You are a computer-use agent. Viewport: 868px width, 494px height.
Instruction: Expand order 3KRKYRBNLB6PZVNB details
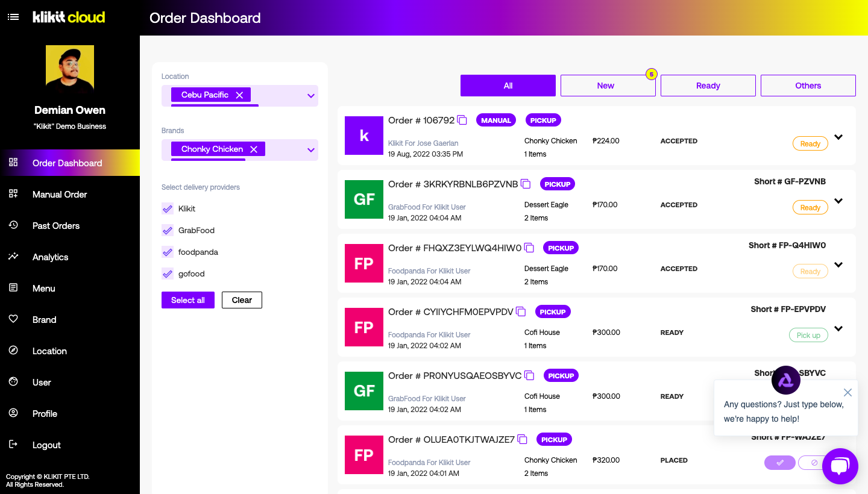(838, 201)
